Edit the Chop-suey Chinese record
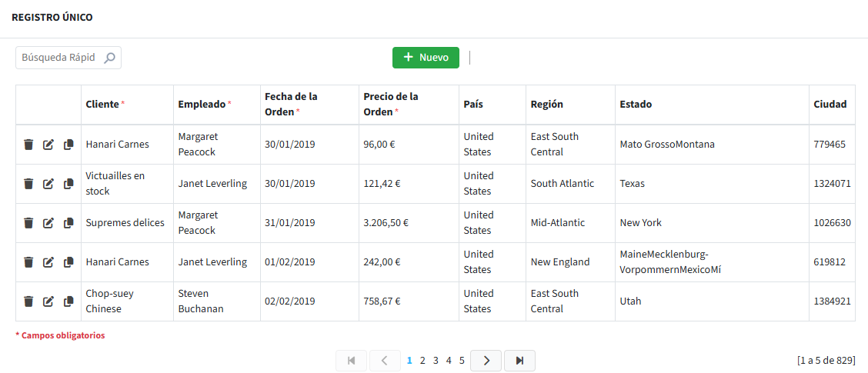The height and width of the screenshot is (373, 868). [x=48, y=301]
